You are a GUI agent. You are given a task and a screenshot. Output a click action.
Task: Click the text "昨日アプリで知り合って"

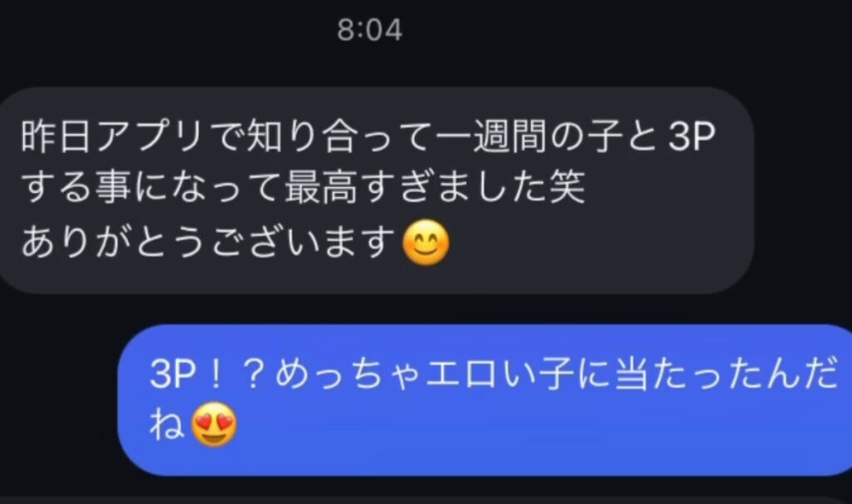(x=228, y=136)
